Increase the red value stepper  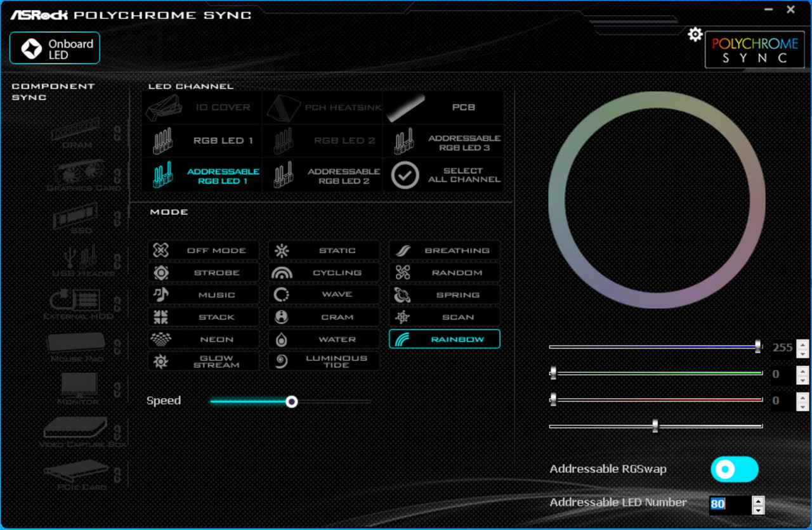[x=802, y=397]
